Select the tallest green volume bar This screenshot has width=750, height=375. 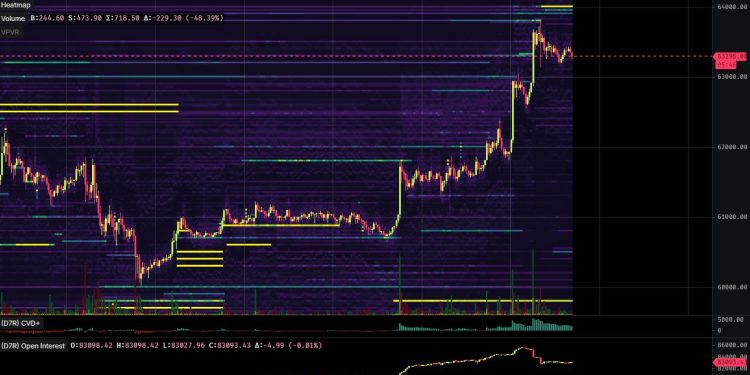(x=533, y=281)
